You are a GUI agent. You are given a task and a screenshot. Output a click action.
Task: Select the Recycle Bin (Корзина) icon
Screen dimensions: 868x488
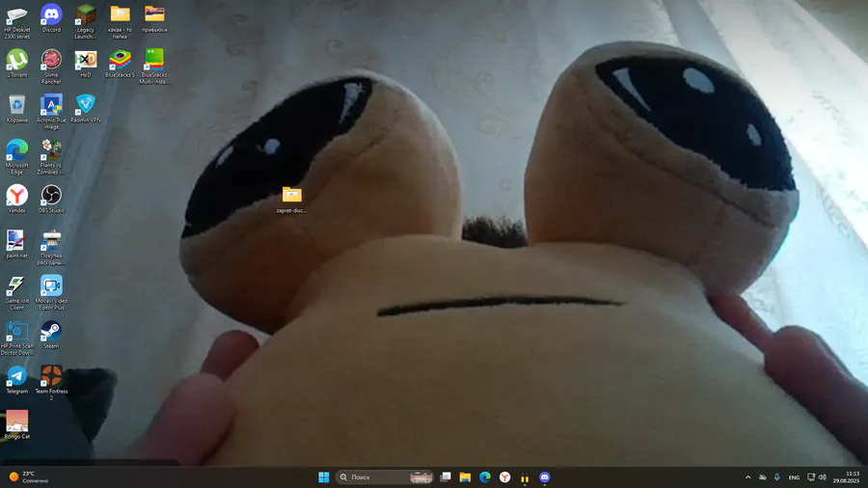17,108
